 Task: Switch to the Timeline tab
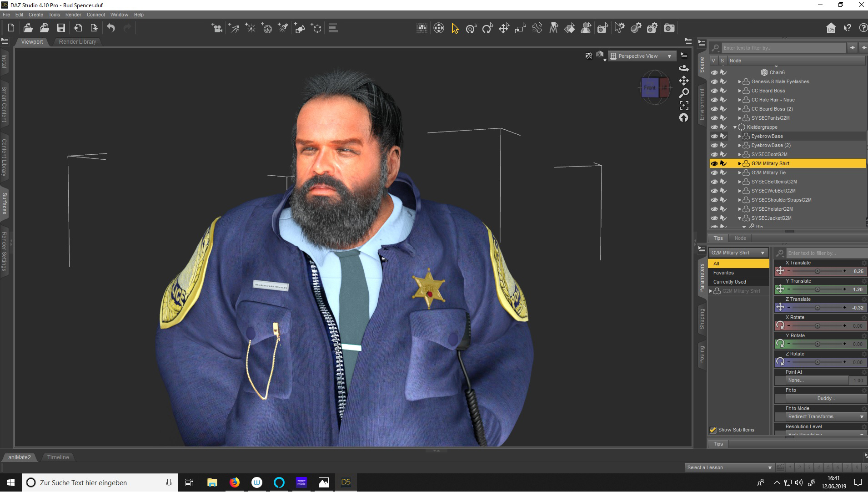point(58,457)
